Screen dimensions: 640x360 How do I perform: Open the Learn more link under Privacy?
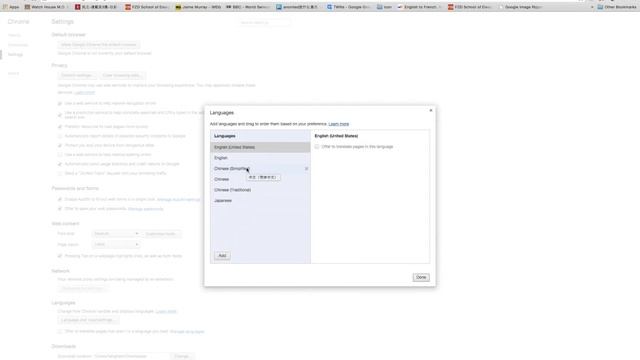pos(84,92)
